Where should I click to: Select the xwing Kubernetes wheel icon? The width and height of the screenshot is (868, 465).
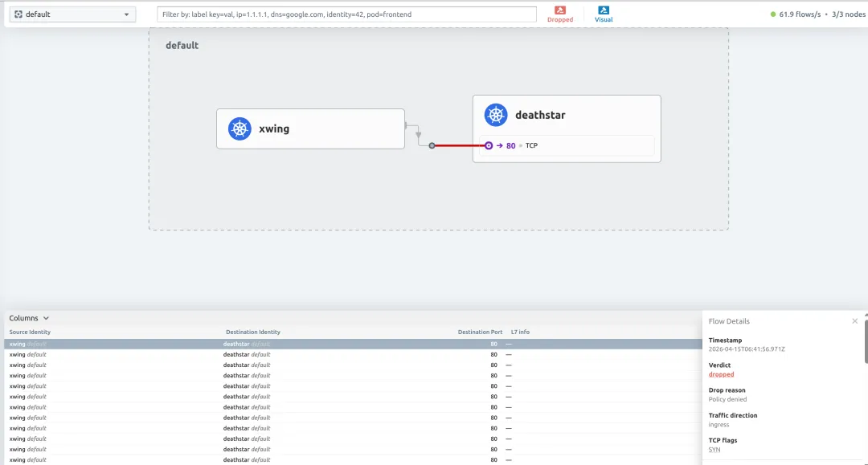pyautogui.click(x=240, y=128)
